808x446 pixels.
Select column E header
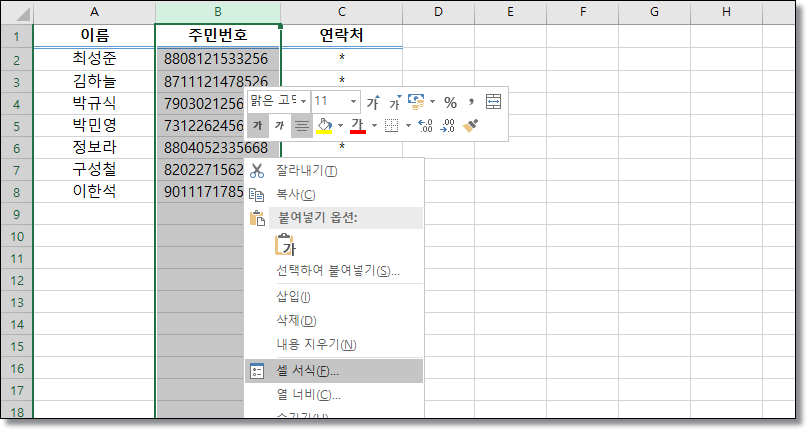coord(510,12)
